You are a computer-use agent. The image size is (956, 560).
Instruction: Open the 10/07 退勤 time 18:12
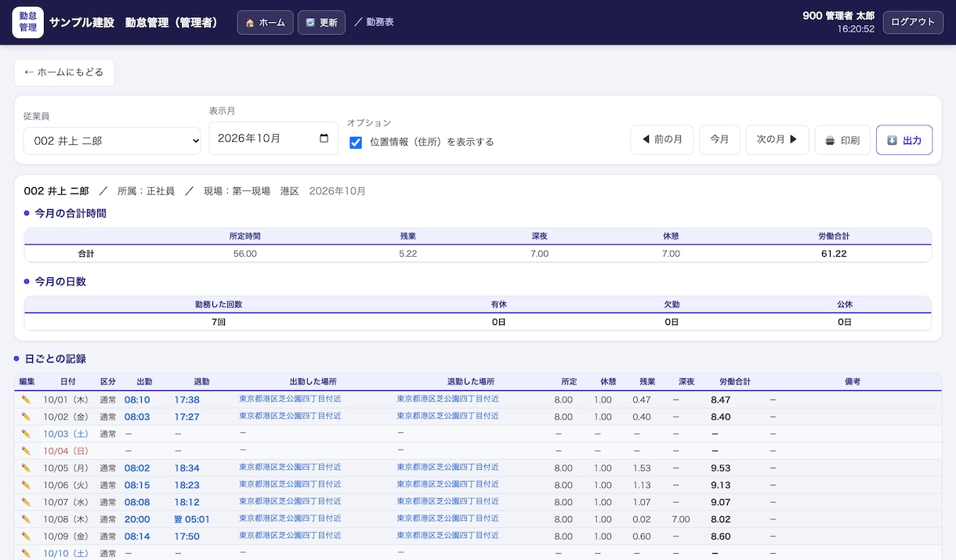(x=186, y=502)
